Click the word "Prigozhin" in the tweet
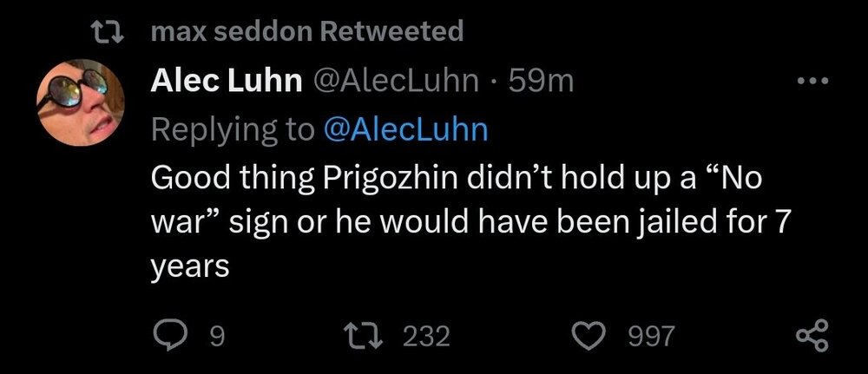The height and width of the screenshot is (374, 868). point(387,180)
